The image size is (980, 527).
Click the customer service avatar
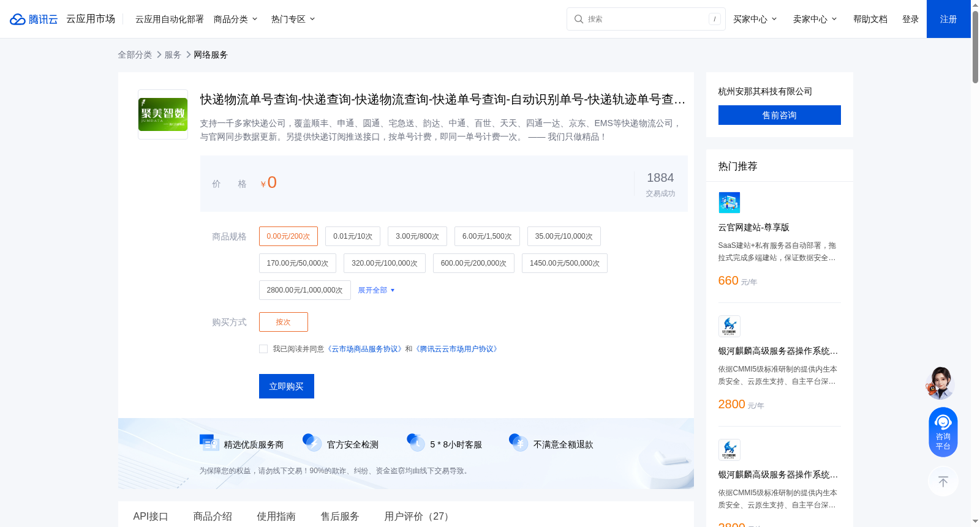(940, 383)
